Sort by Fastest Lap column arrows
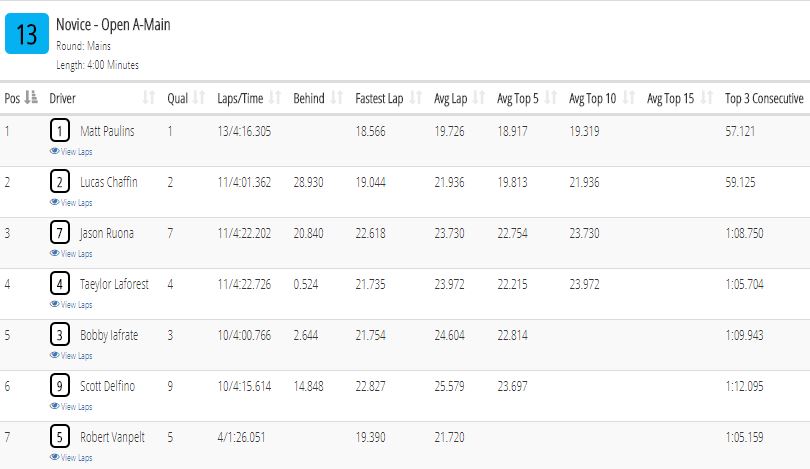Viewport: 810px width, 469px height. click(x=416, y=97)
